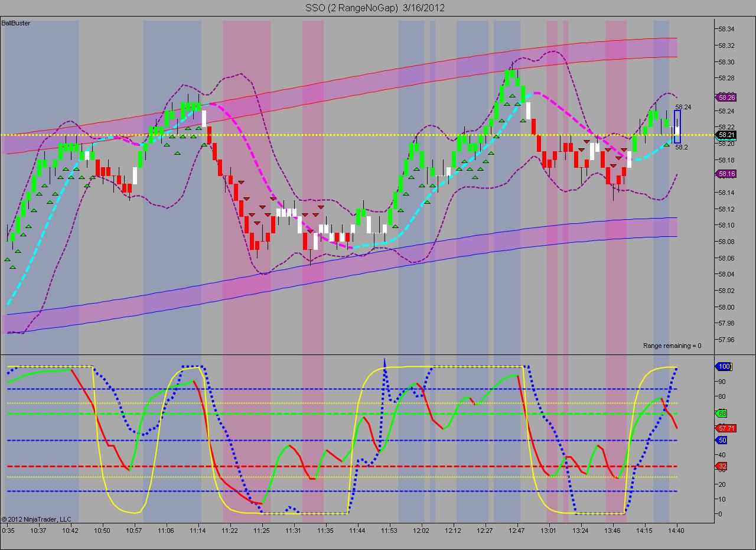Viewport: 756px width, 550px height.
Task: Click the green 68 oscillator marker
Action: tap(722, 414)
